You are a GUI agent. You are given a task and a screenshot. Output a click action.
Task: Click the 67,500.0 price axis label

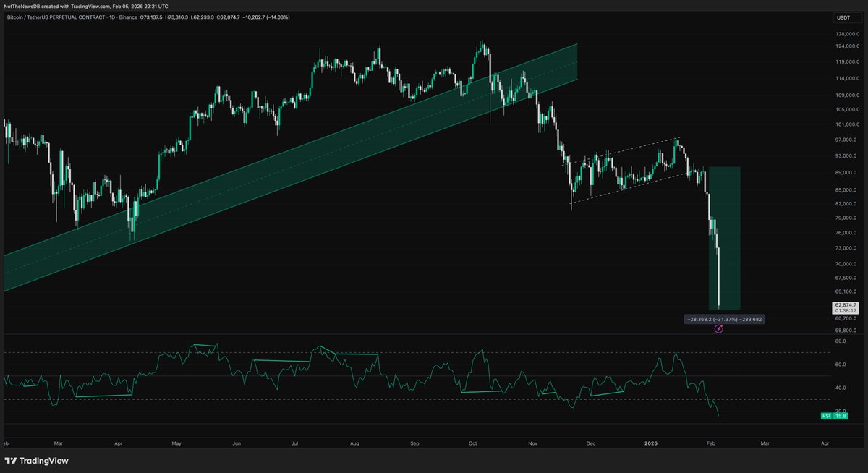point(846,278)
